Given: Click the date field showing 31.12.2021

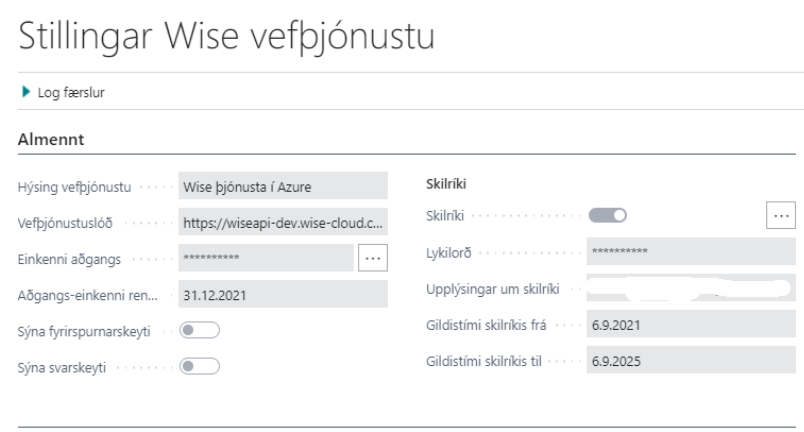Looking at the screenshot, I should [x=280, y=294].
